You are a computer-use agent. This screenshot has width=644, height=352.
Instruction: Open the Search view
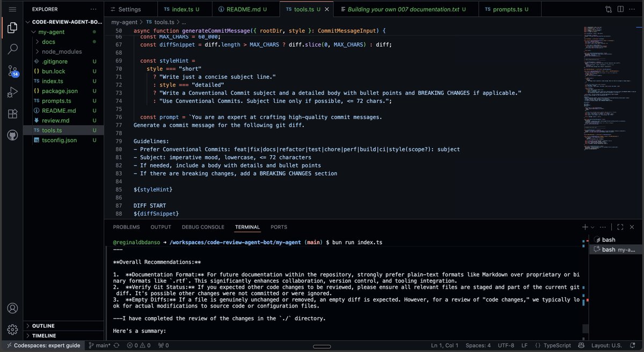coord(12,49)
